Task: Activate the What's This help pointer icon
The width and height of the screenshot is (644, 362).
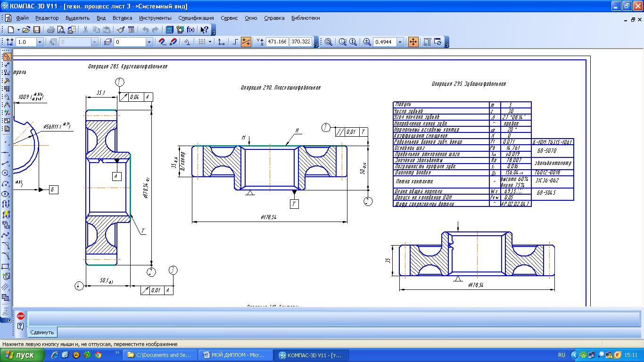Action: pos(204,29)
